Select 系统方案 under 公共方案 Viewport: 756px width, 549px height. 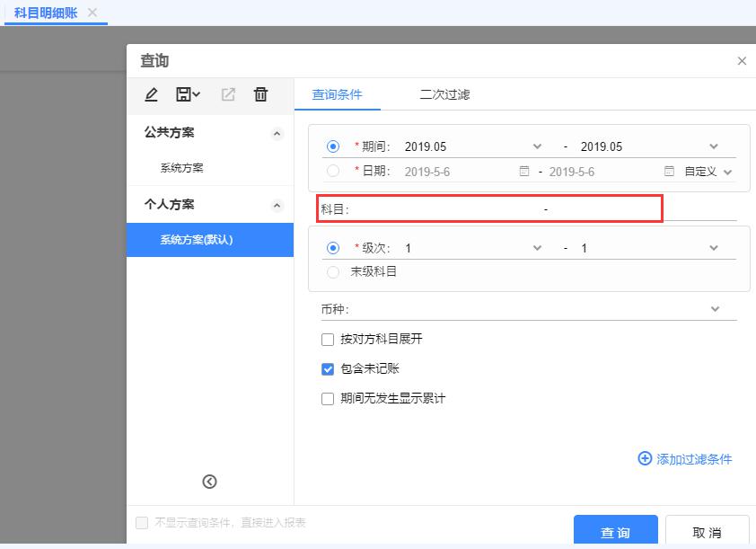(x=181, y=168)
